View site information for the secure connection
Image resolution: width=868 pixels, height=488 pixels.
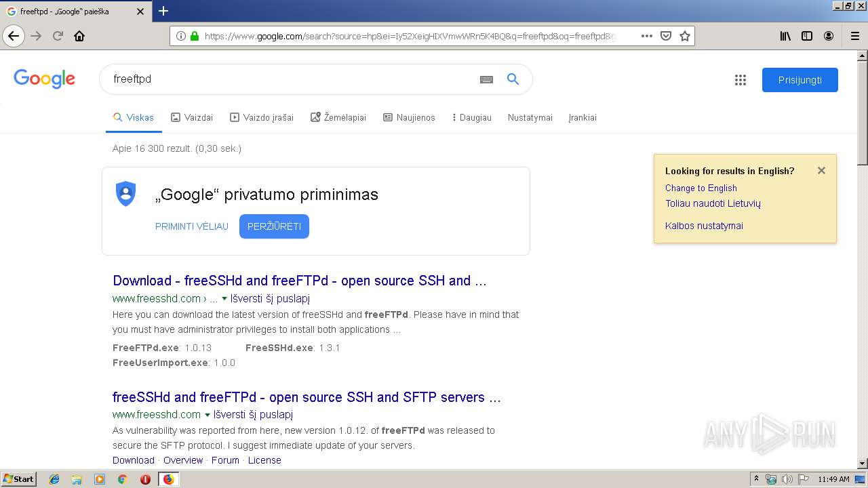tap(195, 36)
